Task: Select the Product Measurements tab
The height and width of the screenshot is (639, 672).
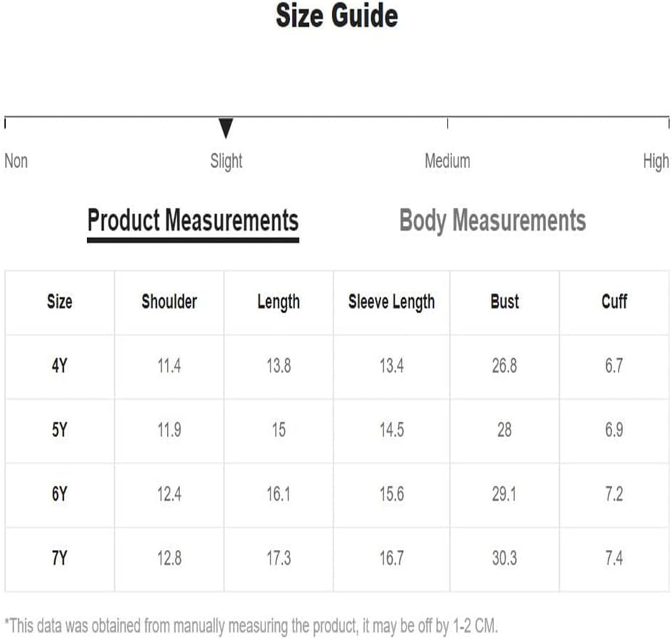Action: click(193, 221)
